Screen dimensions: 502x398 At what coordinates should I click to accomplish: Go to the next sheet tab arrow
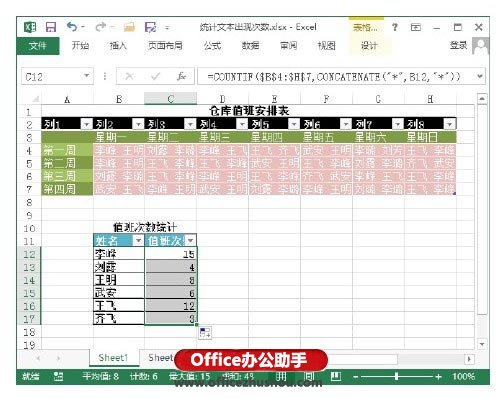[x=58, y=359]
